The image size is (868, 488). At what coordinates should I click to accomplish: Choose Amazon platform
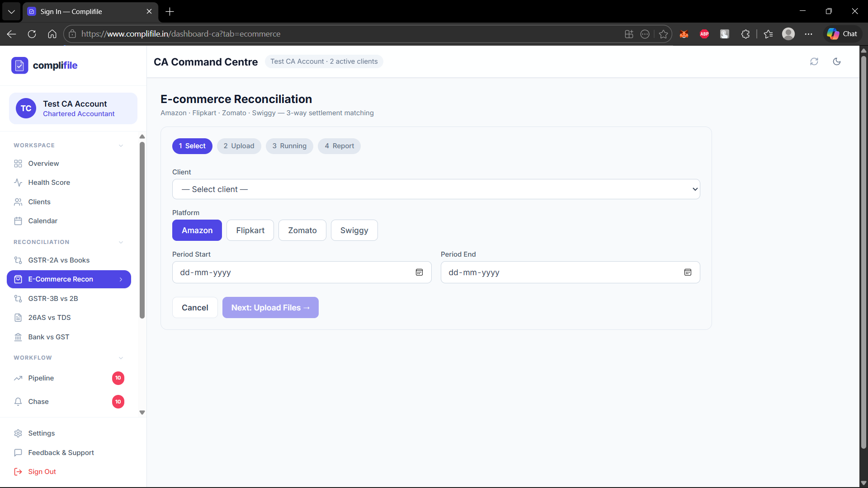click(197, 230)
